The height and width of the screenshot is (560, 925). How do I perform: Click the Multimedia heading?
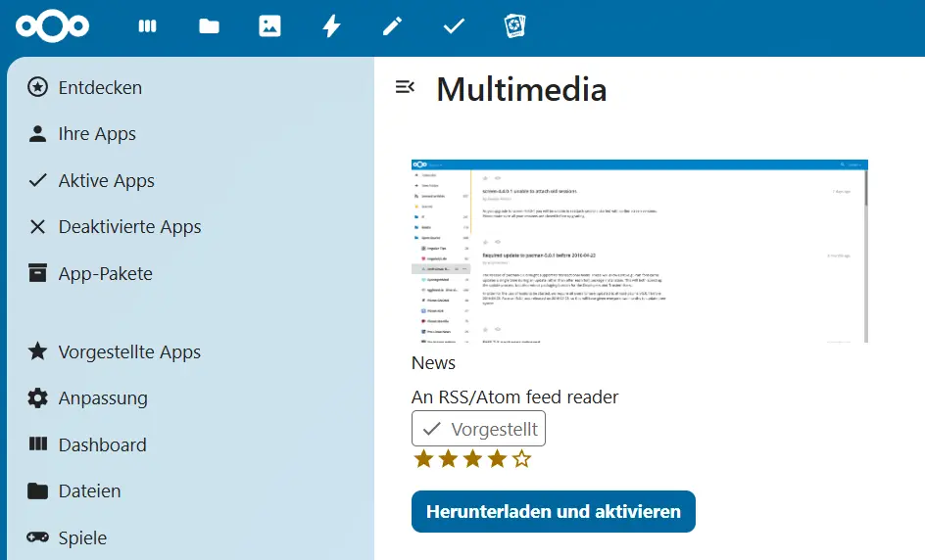coord(521,90)
